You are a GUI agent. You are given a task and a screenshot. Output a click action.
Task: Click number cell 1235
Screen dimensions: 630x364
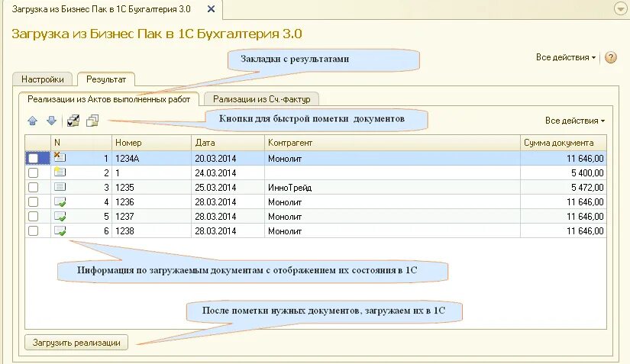tap(151, 187)
